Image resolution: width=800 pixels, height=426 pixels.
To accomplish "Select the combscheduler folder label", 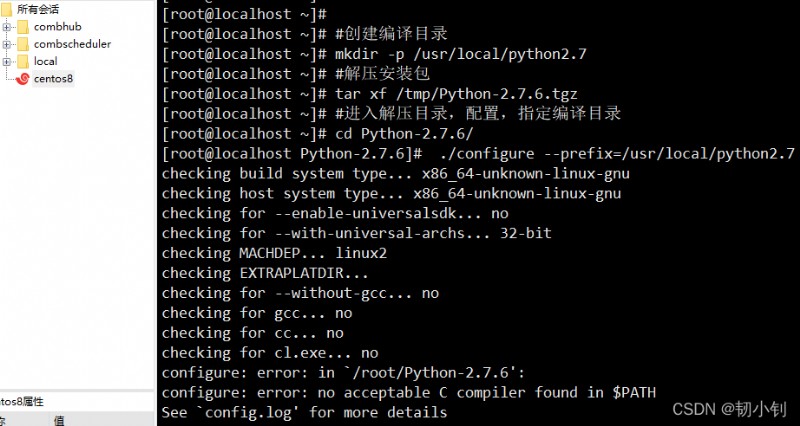I will [x=72, y=44].
